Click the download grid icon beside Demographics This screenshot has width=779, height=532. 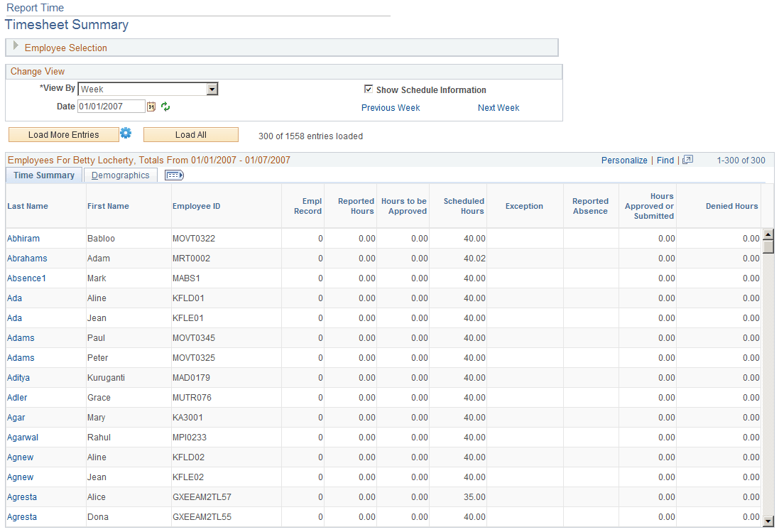pos(173,175)
